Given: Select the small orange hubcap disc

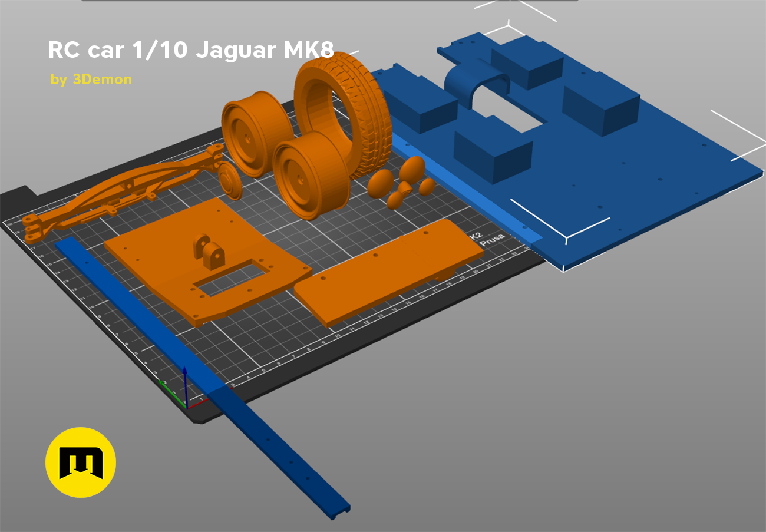Looking at the screenshot, I should (229, 181).
